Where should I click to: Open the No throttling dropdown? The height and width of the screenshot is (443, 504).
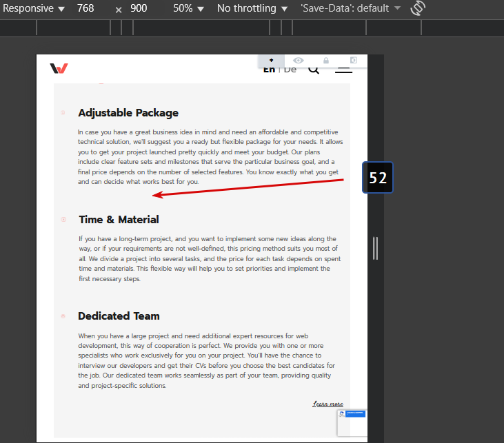point(252,8)
